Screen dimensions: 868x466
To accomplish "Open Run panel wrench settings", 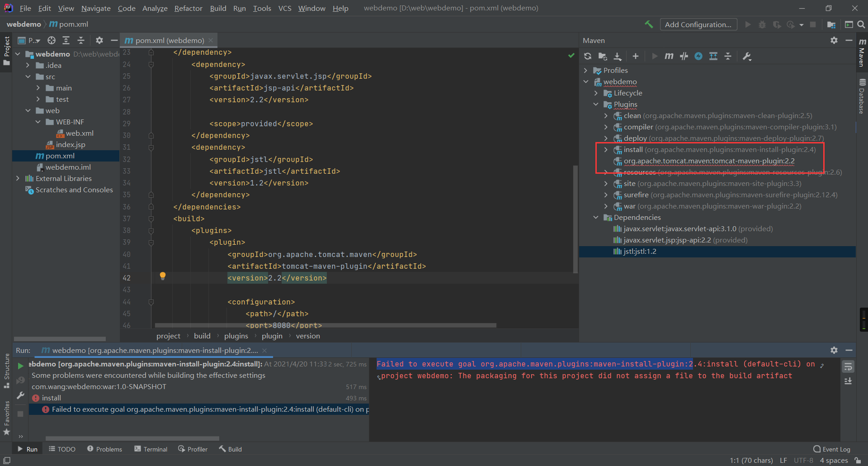I will [20, 395].
